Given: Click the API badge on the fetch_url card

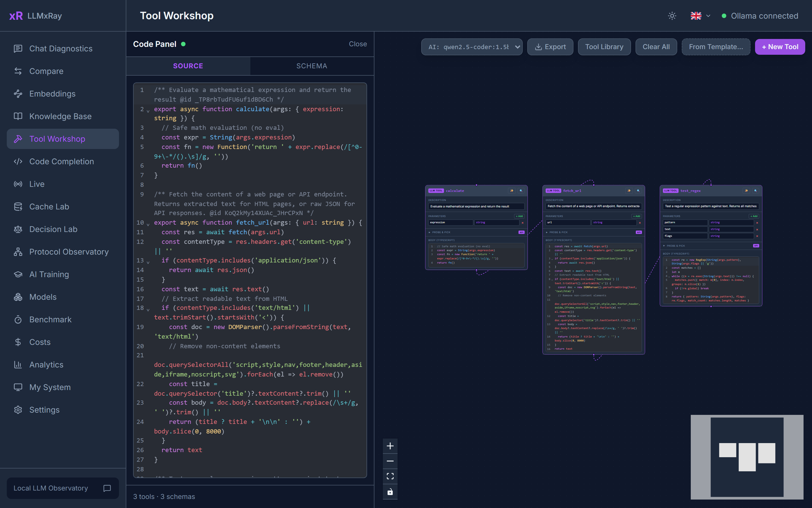Looking at the screenshot, I should tap(639, 232).
